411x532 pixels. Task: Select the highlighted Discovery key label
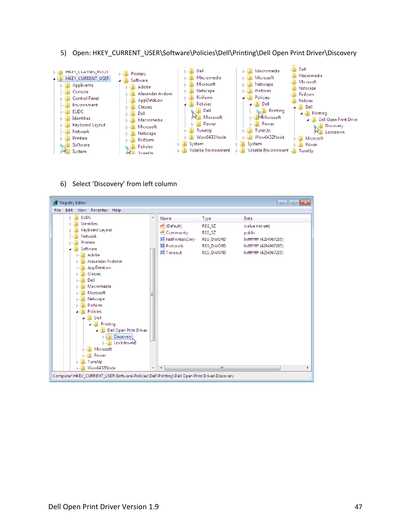pyautogui.click(x=123, y=337)
